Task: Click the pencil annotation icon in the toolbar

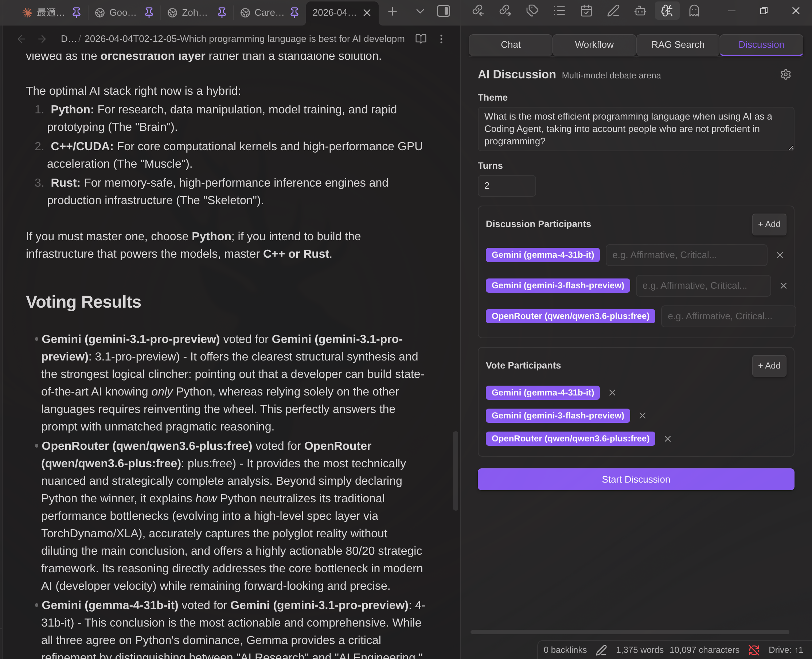Action: click(x=613, y=11)
